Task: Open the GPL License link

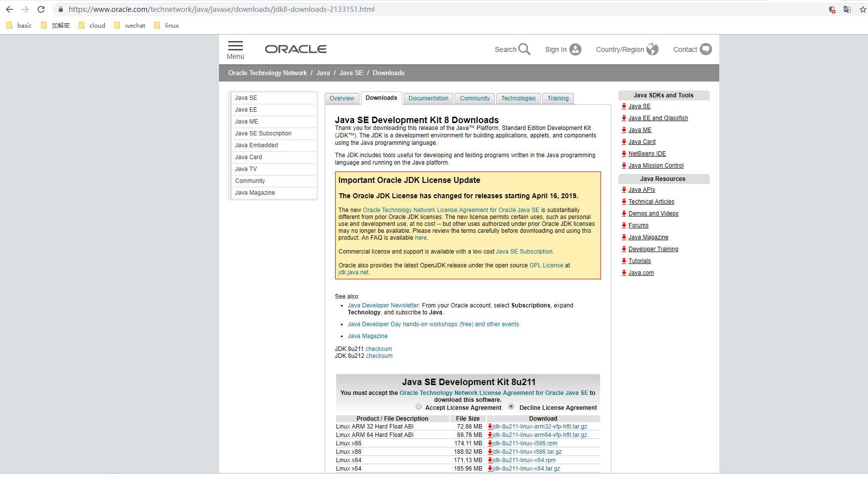Action: 546,265
